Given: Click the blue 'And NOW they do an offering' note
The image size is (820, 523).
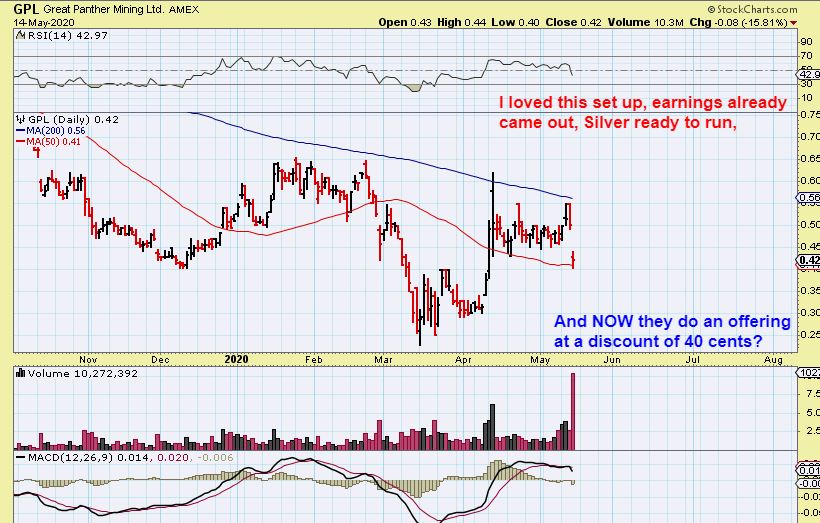Looking at the screenshot, I should [672, 331].
